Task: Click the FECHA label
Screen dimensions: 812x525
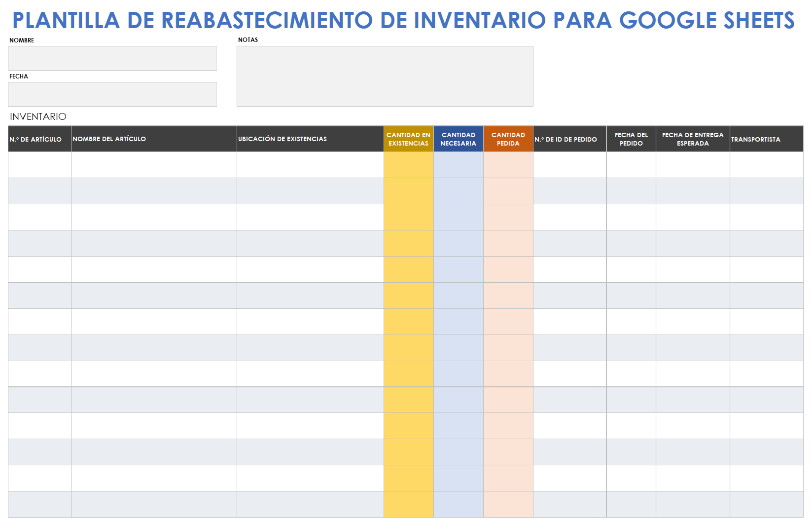Action: 19,76
